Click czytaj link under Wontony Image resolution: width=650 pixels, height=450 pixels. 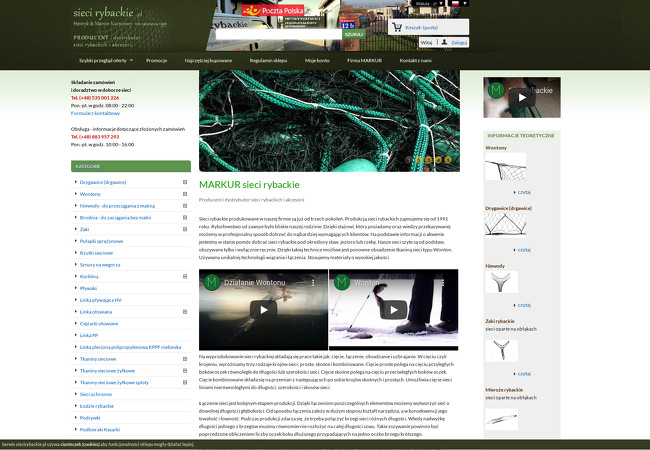(524, 192)
